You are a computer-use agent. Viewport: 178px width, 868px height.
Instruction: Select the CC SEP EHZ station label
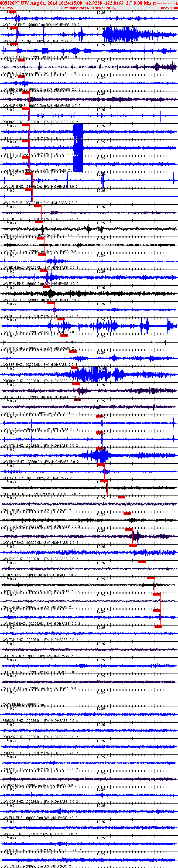click(40, 365)
